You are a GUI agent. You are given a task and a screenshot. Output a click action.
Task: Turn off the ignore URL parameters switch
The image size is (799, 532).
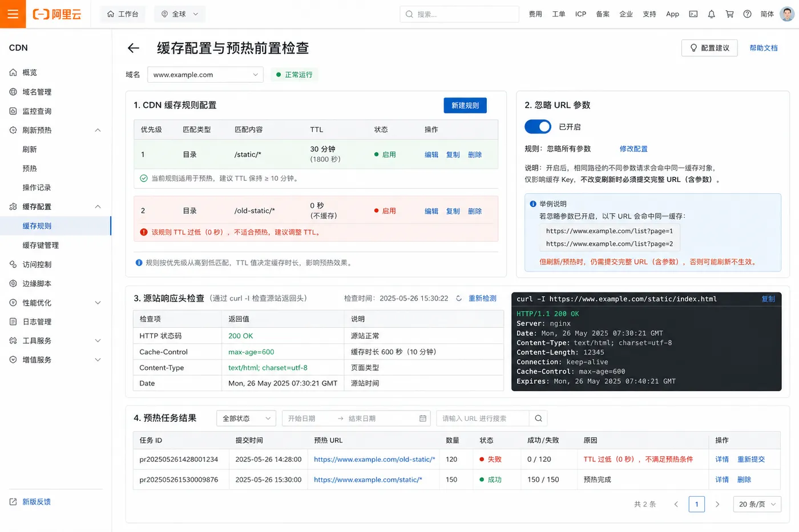point(538,127)
